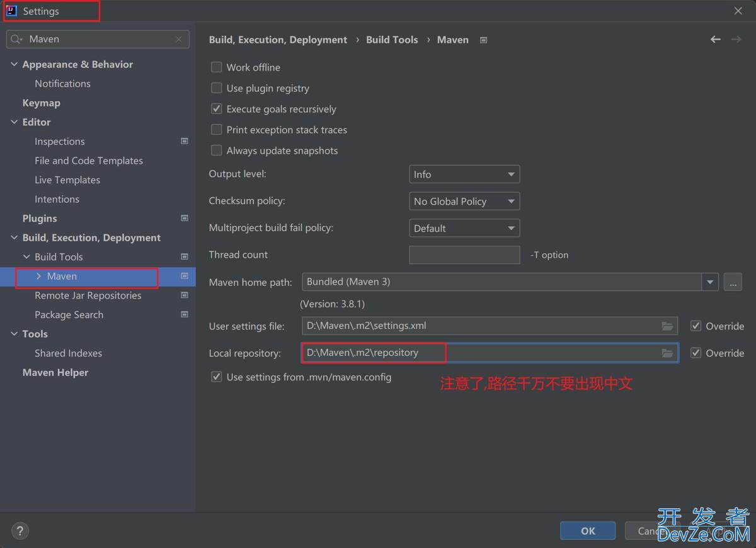Collapse the Editor section in the sidebar
The width and height of the screenshot is (756, 548).
click(14, 122)
